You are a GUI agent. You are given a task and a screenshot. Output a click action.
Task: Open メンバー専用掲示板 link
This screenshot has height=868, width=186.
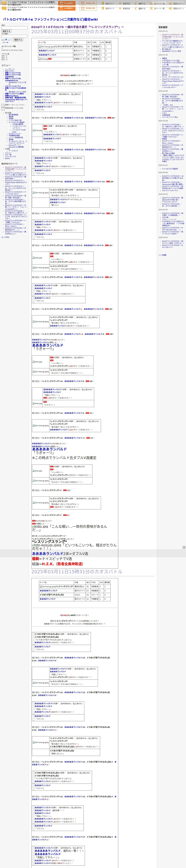click(x=16, y=137)
